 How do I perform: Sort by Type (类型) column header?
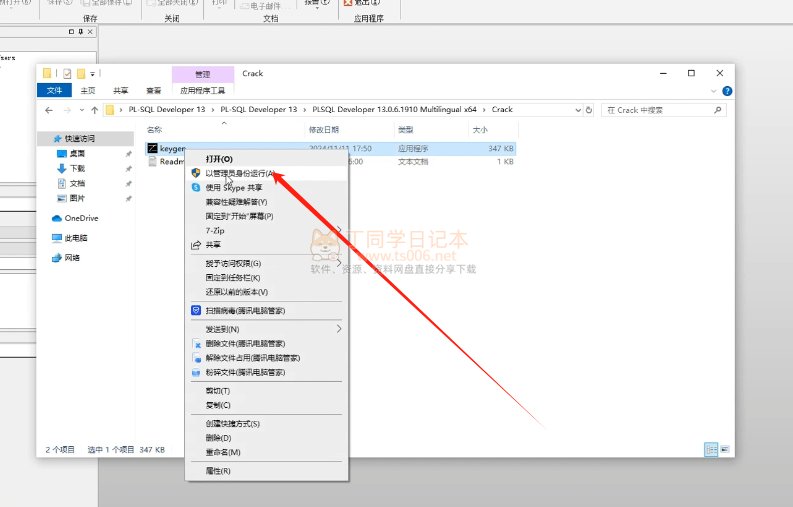tap(431, 130)
